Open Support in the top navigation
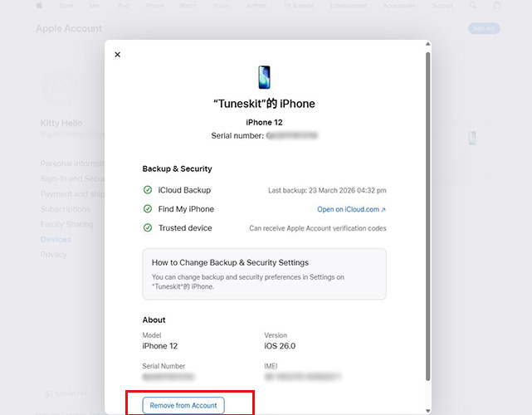This screenshot has width=532, height=415. tap(442, 6)
